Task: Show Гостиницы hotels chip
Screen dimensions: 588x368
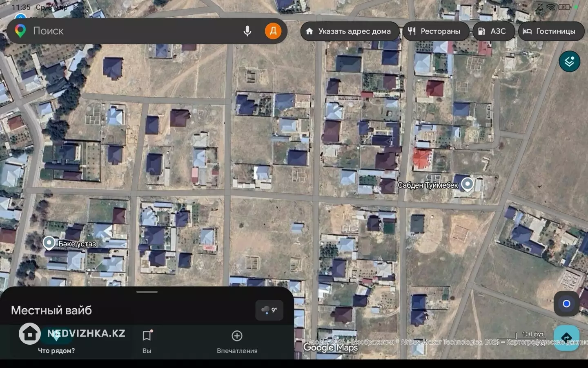Action: (550, 31)
